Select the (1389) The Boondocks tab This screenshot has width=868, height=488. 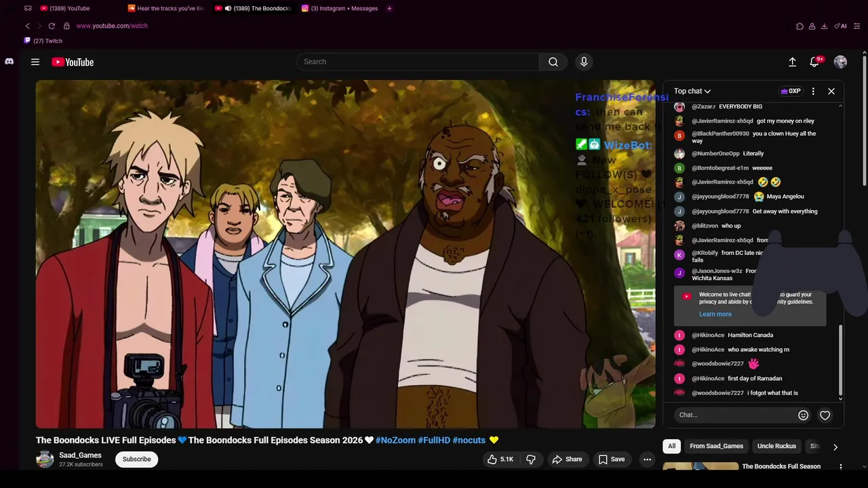tap(254, 8)
